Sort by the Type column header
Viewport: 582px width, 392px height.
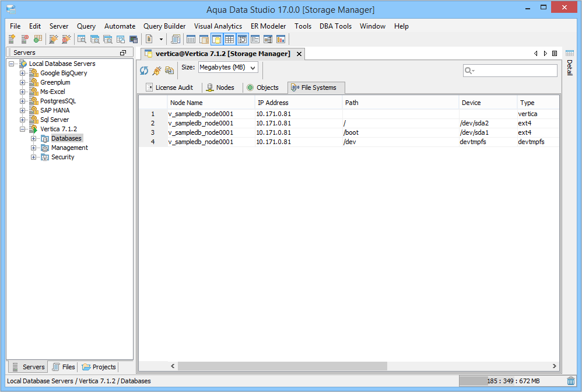tap(538, 103)
